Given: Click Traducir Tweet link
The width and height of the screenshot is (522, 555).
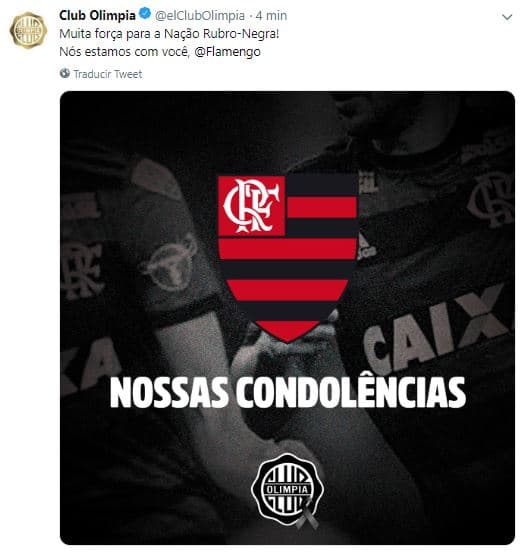Looking at the screenshot, I should pos(108,74).
